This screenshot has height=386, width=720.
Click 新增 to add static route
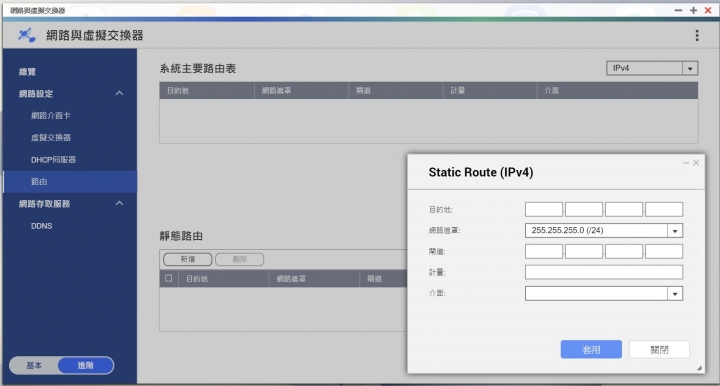(187, 259)
